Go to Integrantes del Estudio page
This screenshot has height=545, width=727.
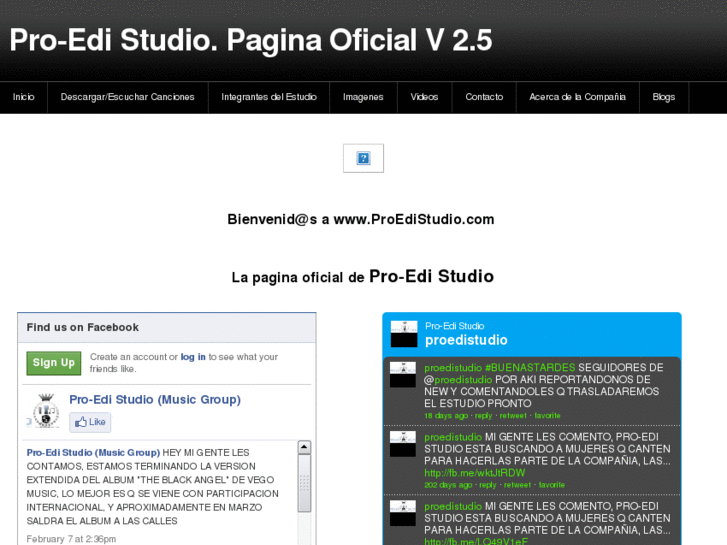269,97
